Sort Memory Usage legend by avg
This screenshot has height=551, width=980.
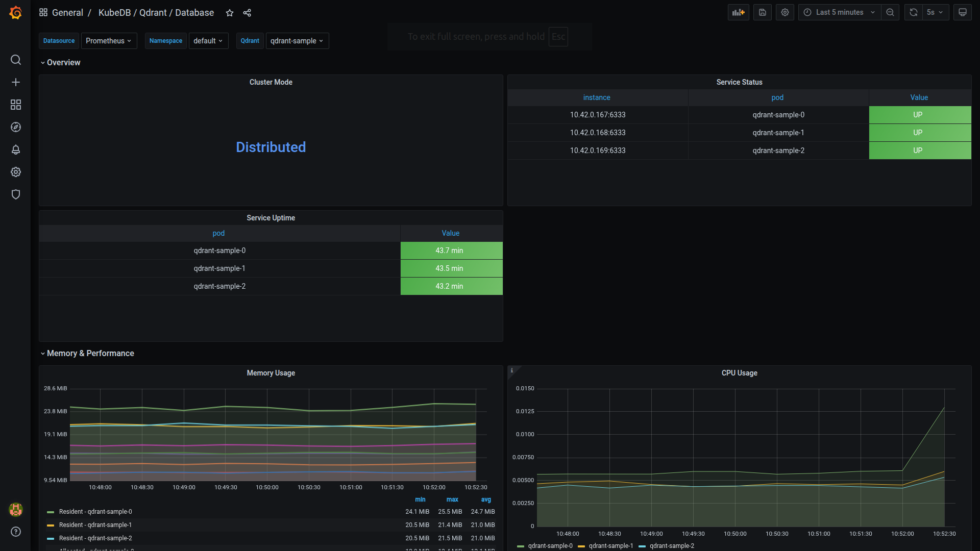pos(486,499)
